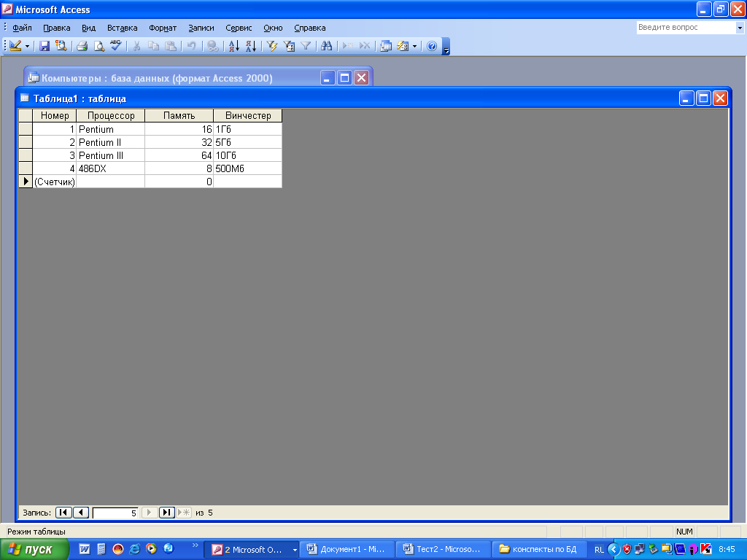This screenshot has height=560, width=747.
Task: Click the 'Введите вопрос' help box
Action: [686, 28]
